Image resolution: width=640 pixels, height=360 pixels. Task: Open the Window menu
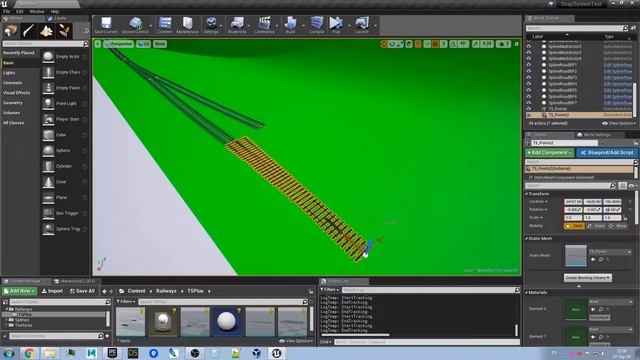point(37,11)
